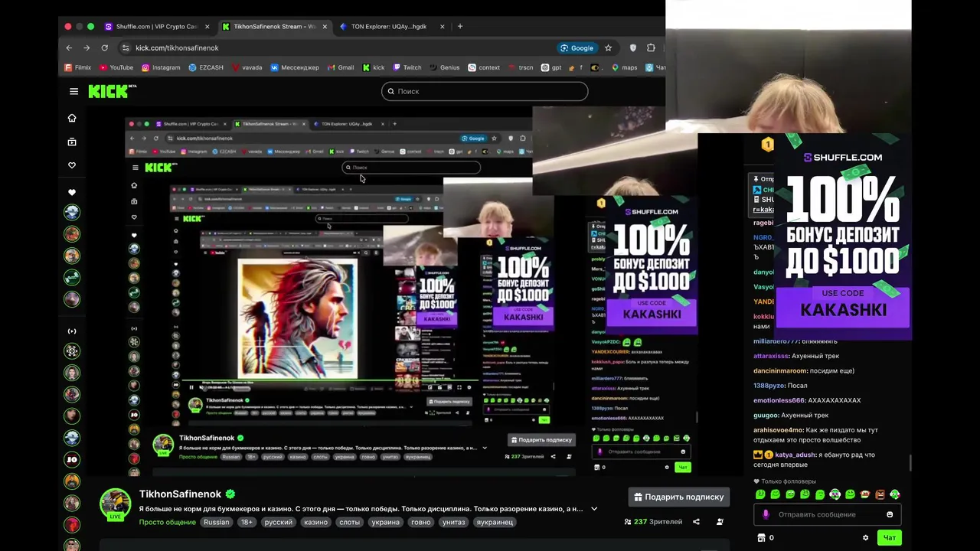Expand the stream title chevron
The width and height of the screenshot is (980, 551).
click(x=593, y=509)
